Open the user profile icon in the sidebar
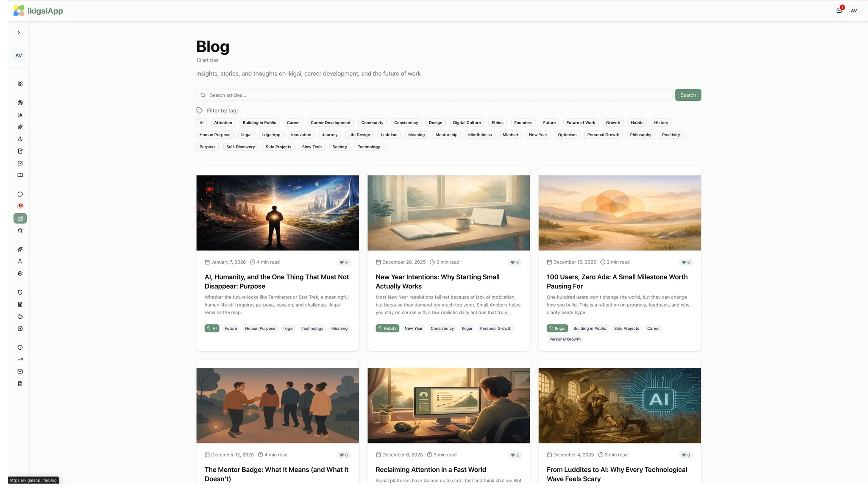The width and height of the screenshot is (868, 493). tap(20, 262)
